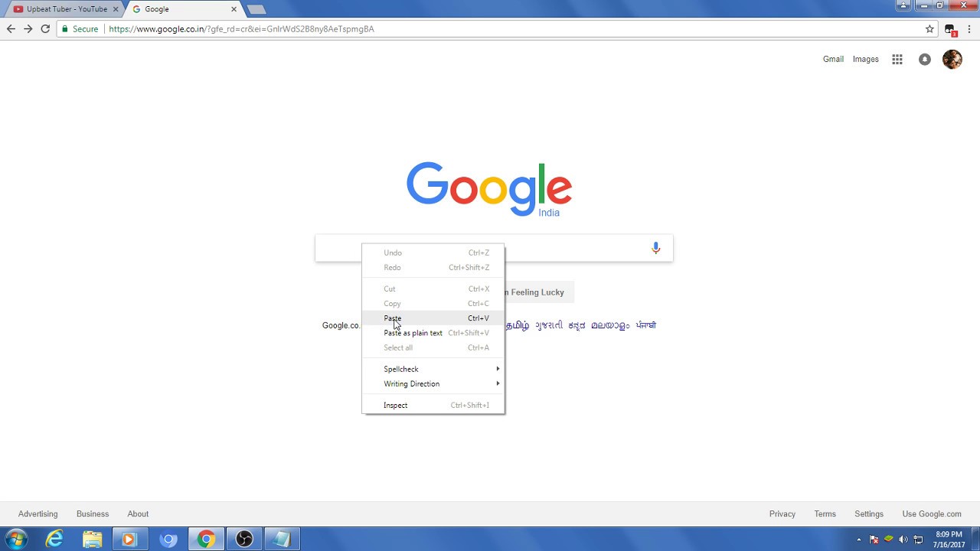Open the Gmail link
980x551 pixels.
tap(833, 59)
